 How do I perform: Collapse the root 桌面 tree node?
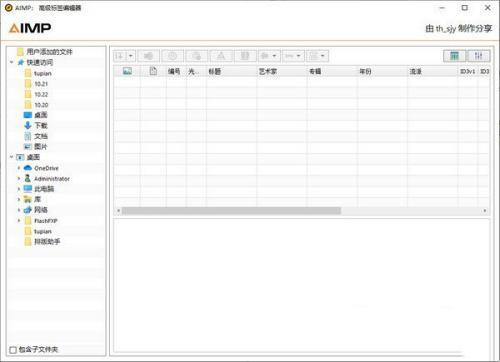(12, 157)
